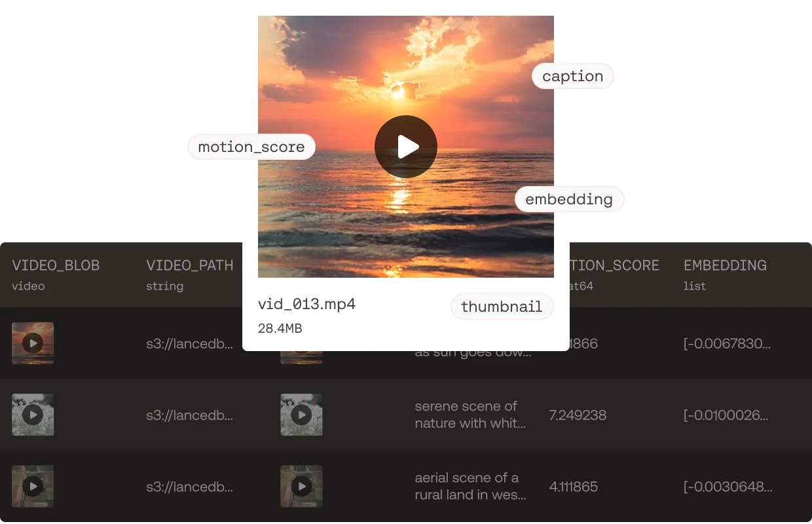Select the motion_score tag pill

[x=251, y=147]
